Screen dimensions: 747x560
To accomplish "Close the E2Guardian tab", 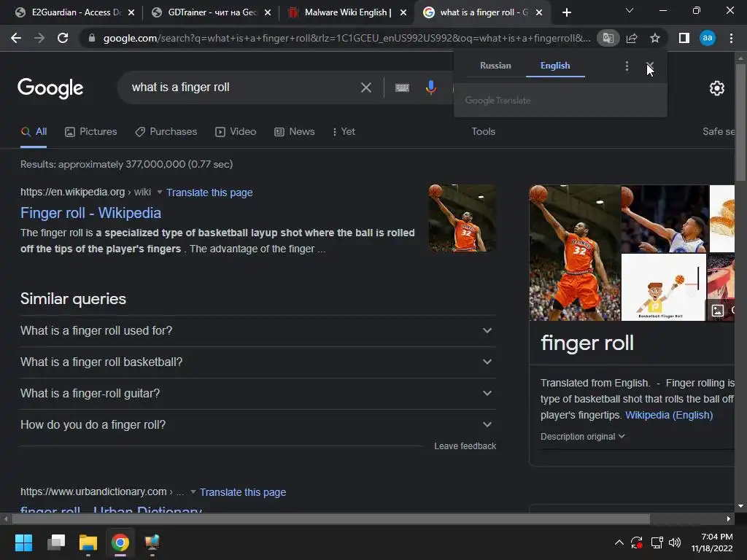I will tap(131, 12).
